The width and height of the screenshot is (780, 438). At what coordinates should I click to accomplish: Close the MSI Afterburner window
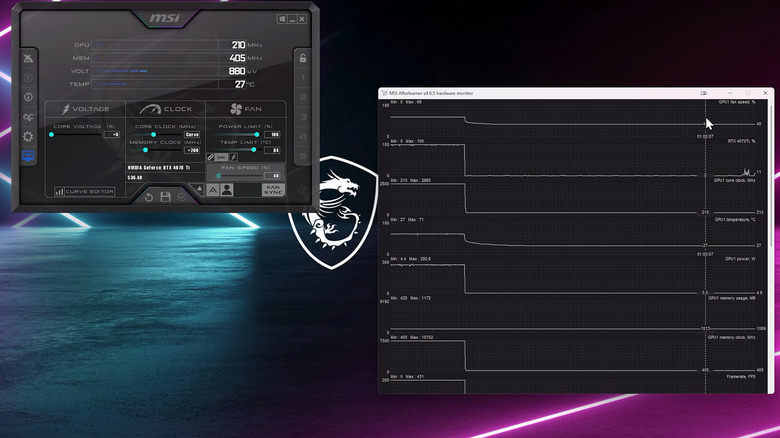302,19
